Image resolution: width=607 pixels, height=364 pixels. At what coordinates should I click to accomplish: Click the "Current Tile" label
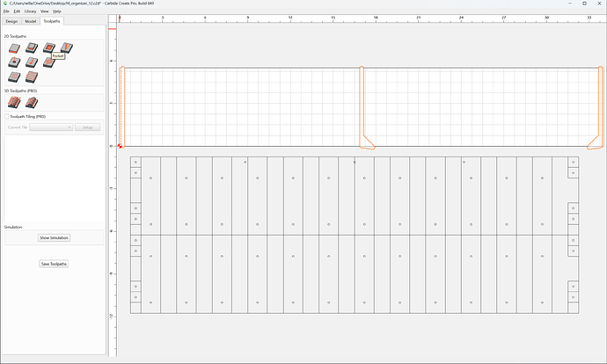[18, 127]
